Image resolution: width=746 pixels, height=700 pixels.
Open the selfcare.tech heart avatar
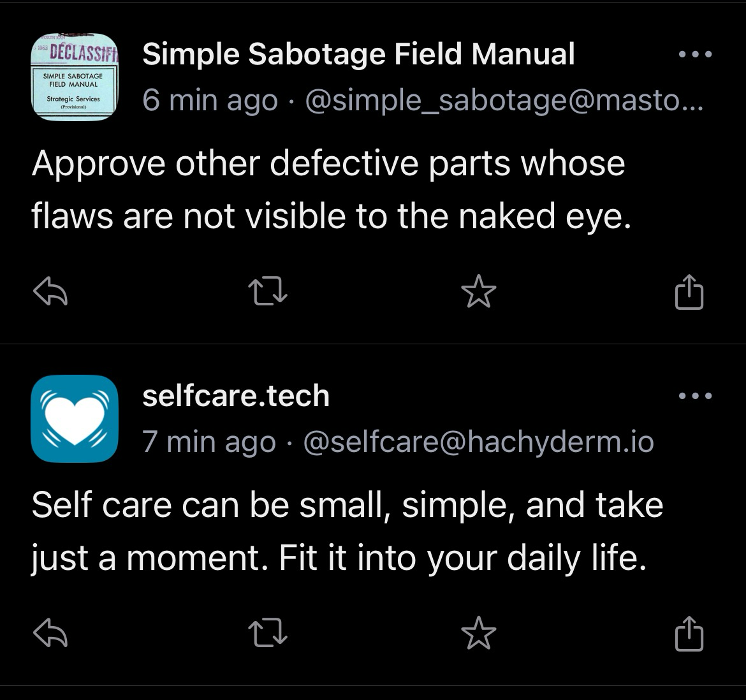(x=74, y=418)
